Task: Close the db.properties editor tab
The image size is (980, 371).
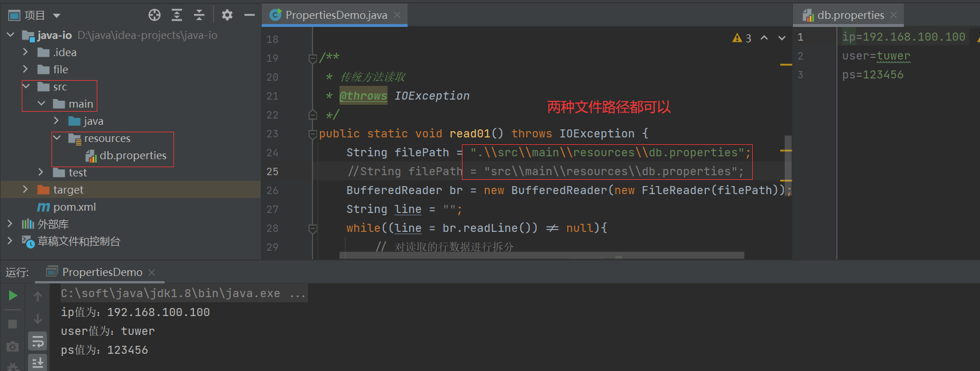Action: [x=894, y=15]
